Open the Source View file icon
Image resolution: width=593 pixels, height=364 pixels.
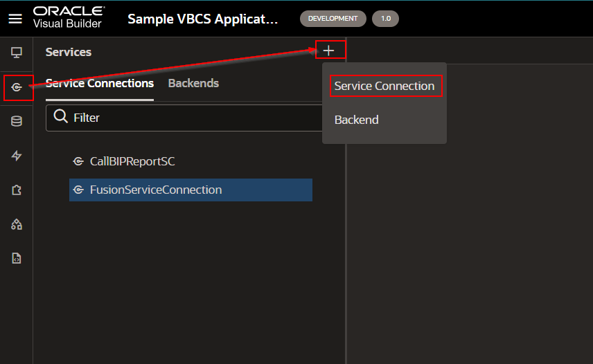[16, 258]
